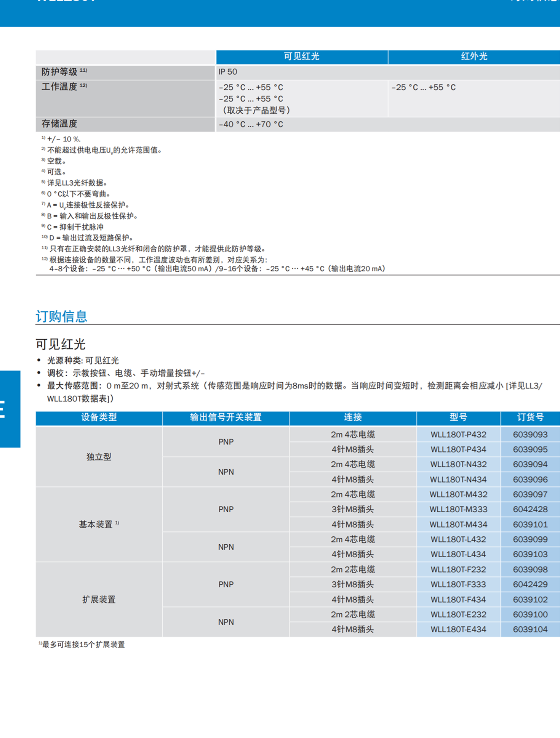Click model WLL180T-M432

click(459, 494)
